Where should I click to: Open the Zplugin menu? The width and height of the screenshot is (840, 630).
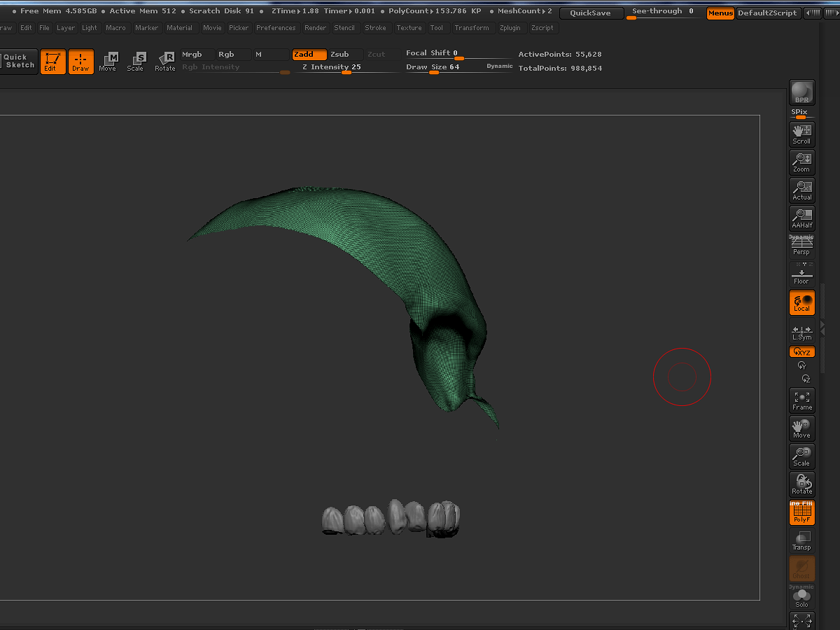(x=511, y=28)
